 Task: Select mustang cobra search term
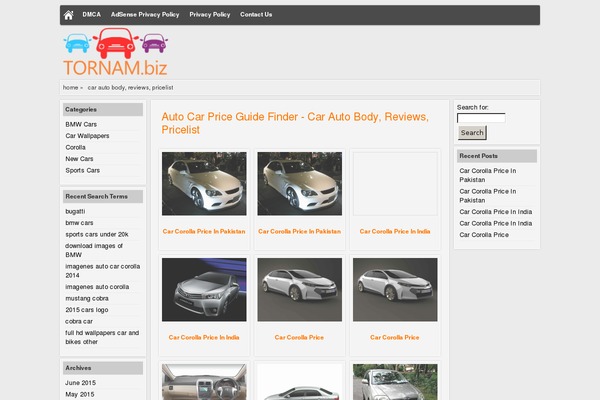click(87, 298)
